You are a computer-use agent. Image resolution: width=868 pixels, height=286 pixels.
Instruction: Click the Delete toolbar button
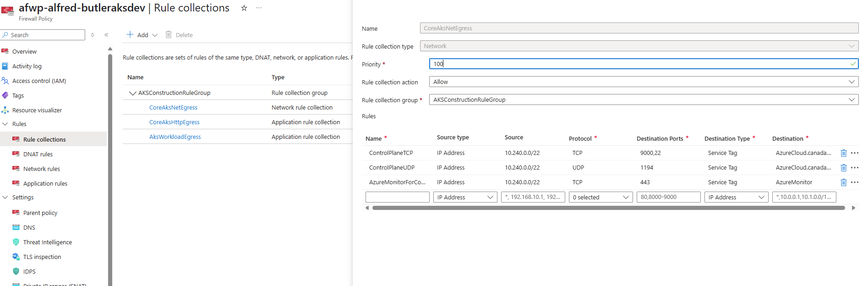pos(179,35)
